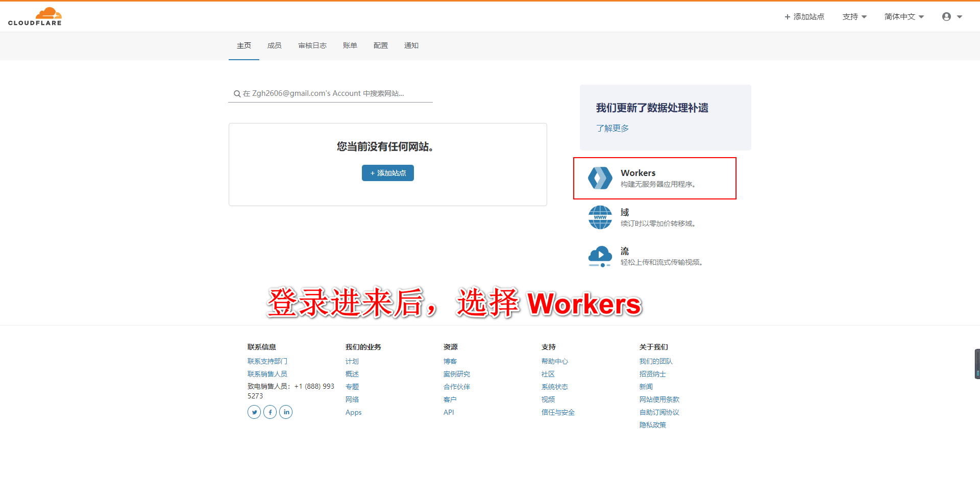980x478 pixels.
Task: Click the blue + 添加站点 button
Action: pos(388,173)
